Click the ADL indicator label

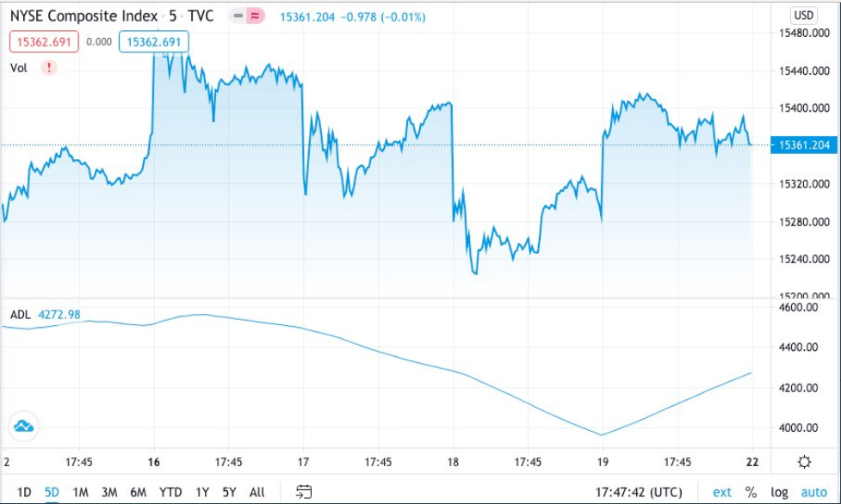pyautogui.click(x=20, y=315)
